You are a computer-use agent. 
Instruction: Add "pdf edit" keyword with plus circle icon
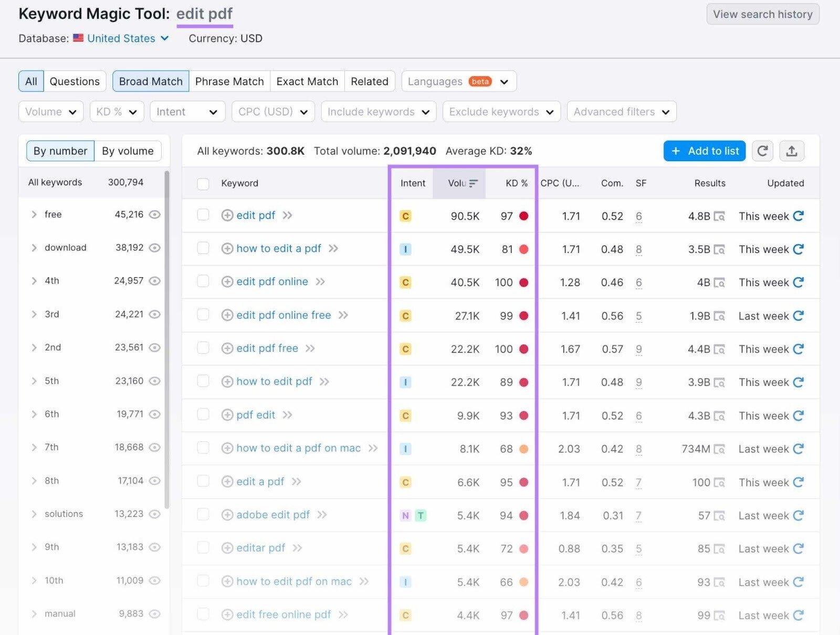(x=227, y=415)
